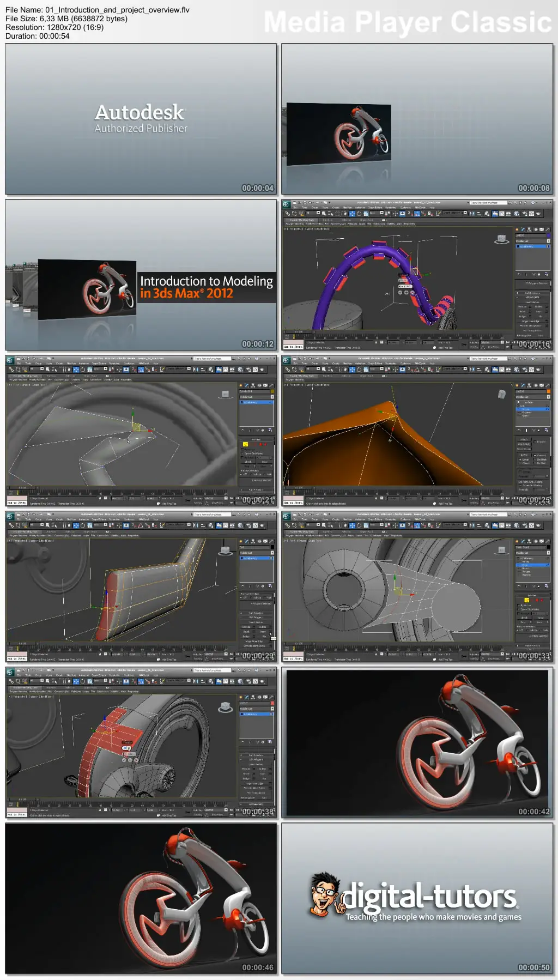Select the Scale tool in the 00:00:16 frame toolbar
The height and width of the screenshot is (980, 558).
(366, 213)
